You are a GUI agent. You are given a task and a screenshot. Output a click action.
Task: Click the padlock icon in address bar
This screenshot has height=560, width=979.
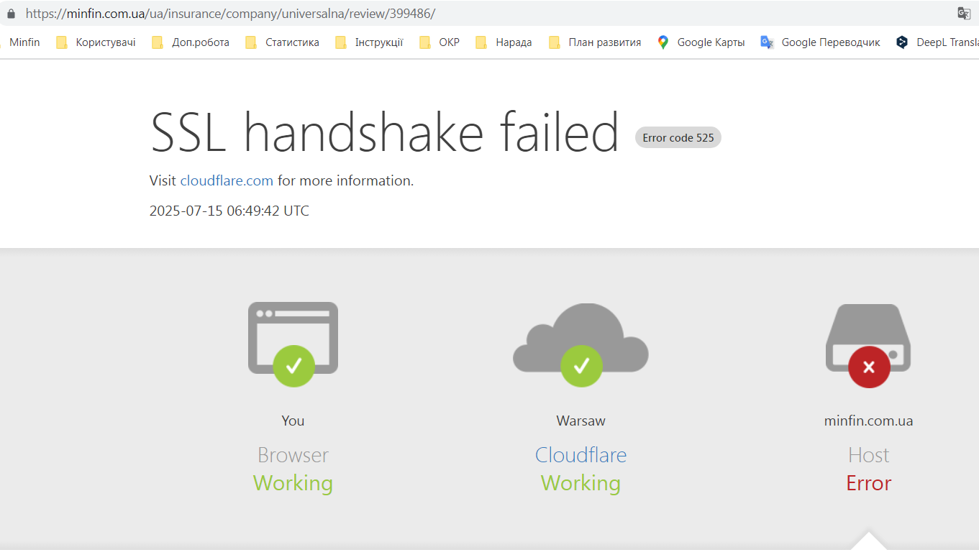click(11, 14)
